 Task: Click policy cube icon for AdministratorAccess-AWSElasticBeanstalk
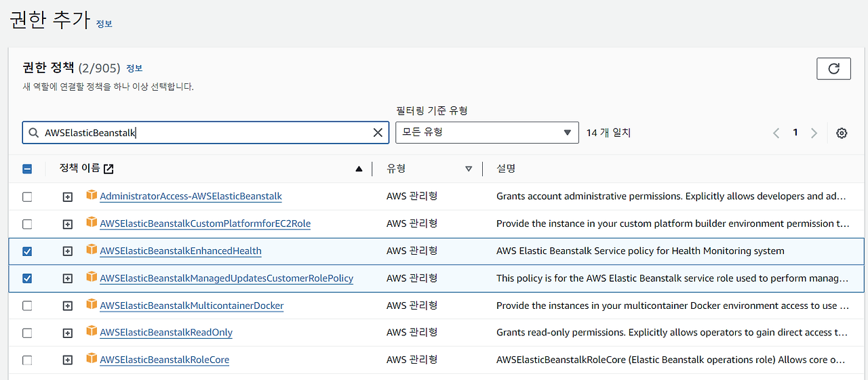tap(92, 195)
